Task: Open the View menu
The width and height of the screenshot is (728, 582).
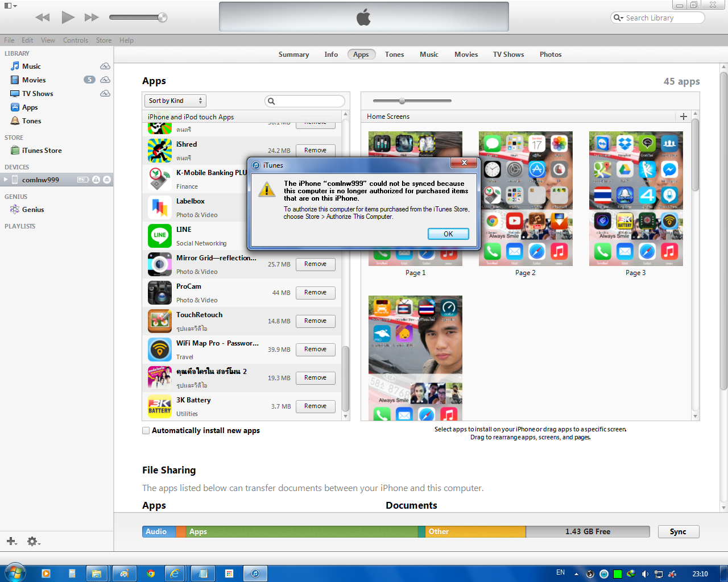Action: point(48,40)
